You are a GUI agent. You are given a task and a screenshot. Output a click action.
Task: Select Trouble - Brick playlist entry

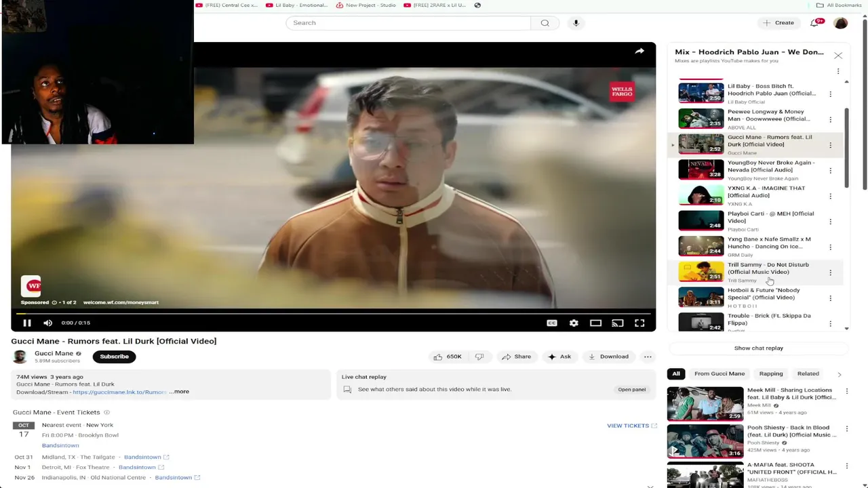(755, 321)
